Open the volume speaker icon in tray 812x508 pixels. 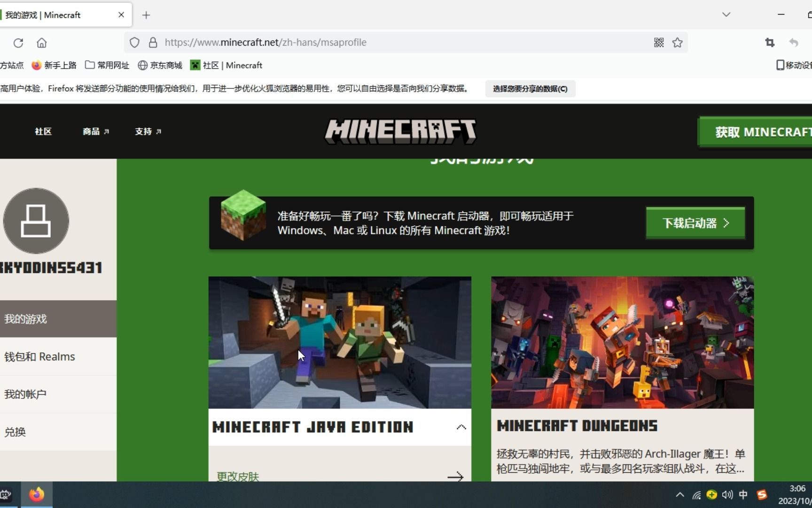(727, 494)
